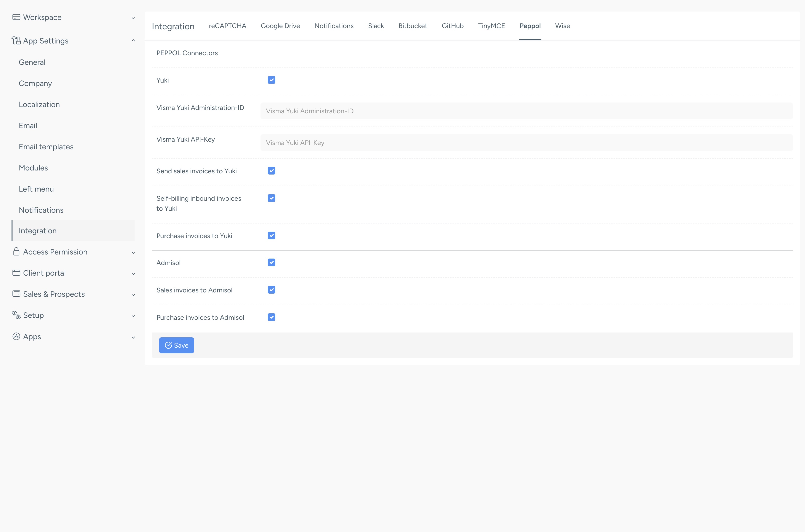Click the Workspace sidebar icon
805x532 pixels.
(x=16, y=17)
